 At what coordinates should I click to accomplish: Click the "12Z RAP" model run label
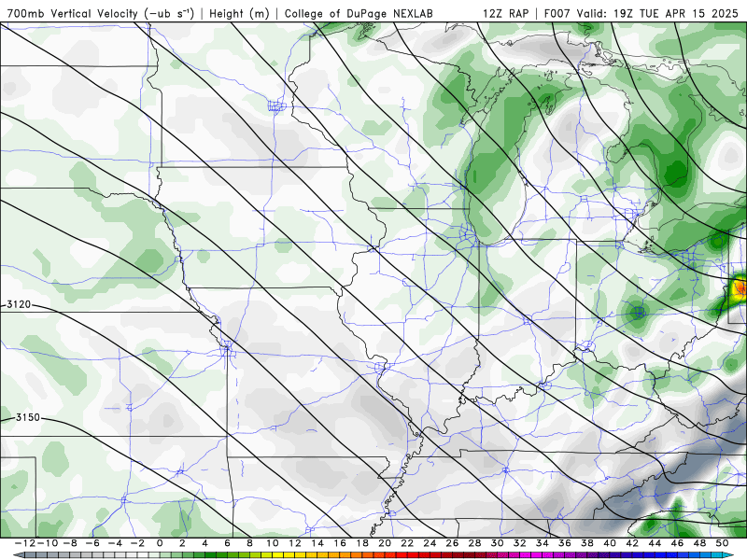click(x=505, y=13)
